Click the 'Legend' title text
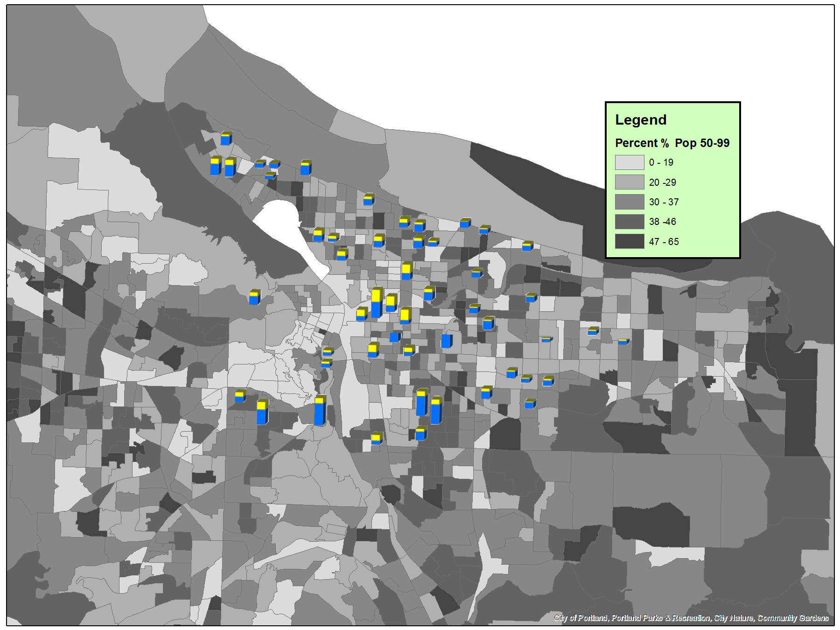The height and width of the screenshot is (630, 840). (640, 120)
